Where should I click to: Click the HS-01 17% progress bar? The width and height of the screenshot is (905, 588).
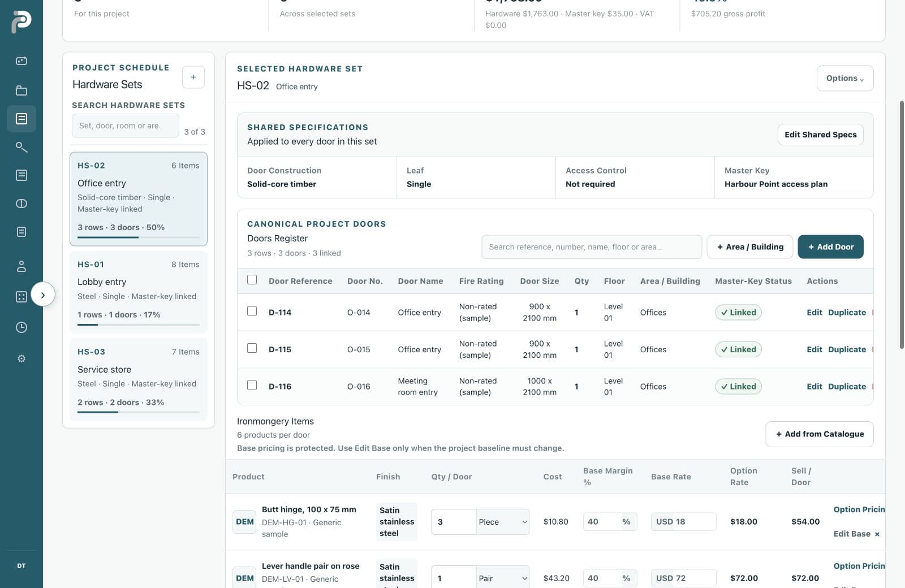pos(139,325)
